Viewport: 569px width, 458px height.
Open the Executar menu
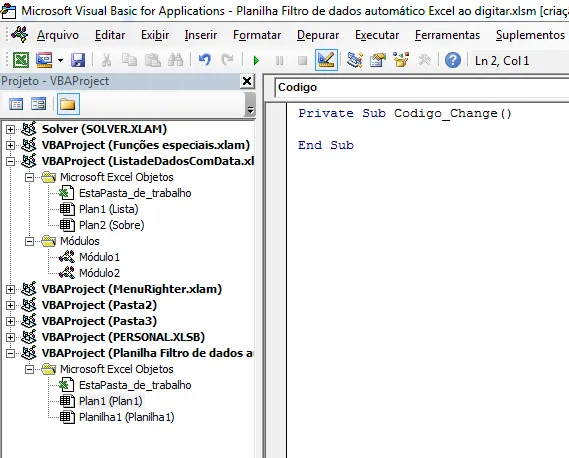pyautogui.click(x=377, y=35)
